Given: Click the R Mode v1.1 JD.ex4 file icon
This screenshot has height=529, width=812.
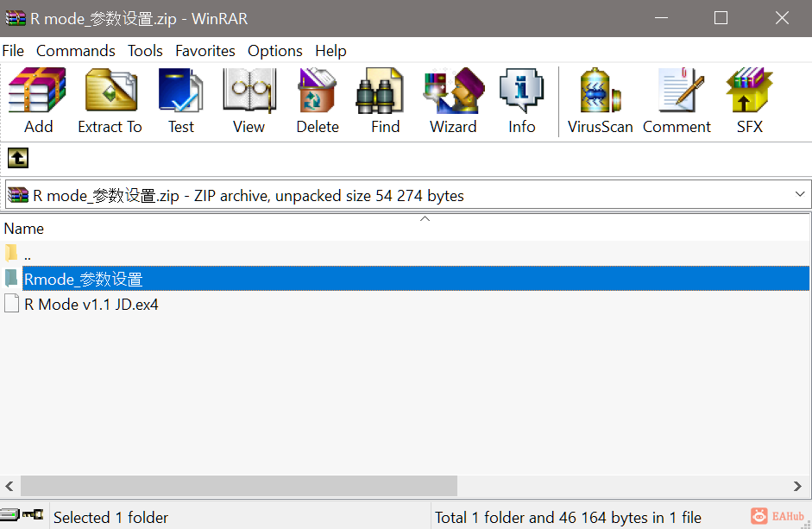Looking at the screenshot, I should [12, 303].
